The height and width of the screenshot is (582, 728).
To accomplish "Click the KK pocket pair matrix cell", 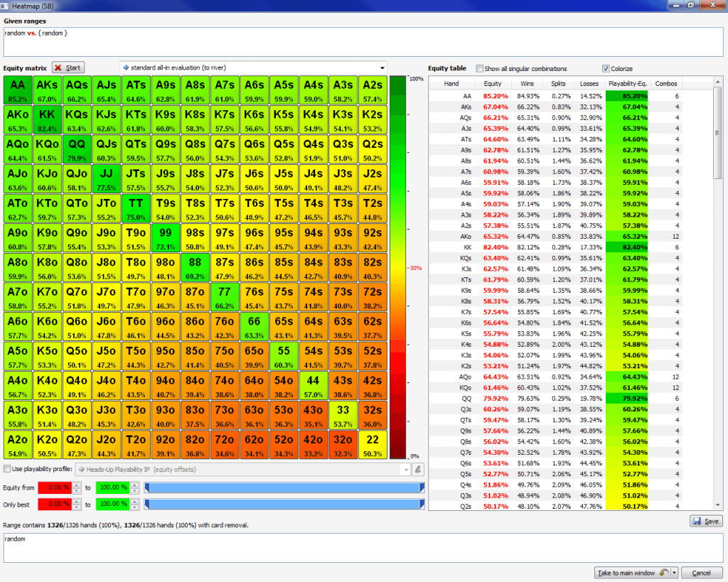I will pos(47,119).
